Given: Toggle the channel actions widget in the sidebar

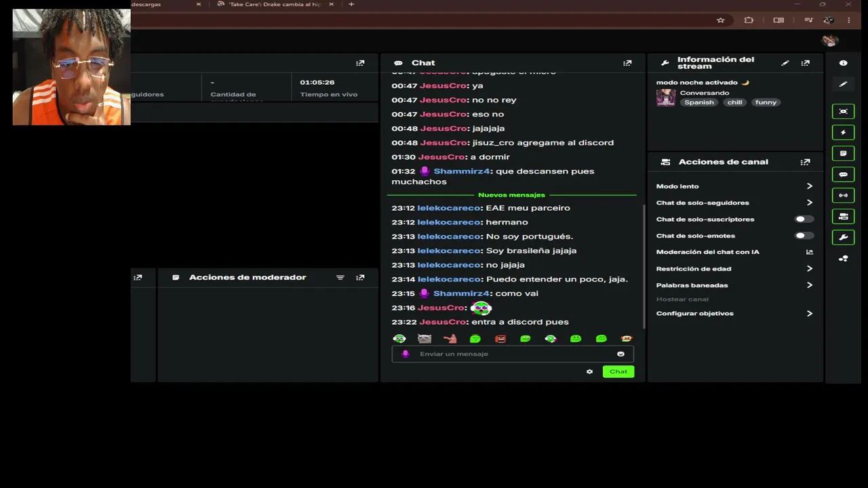Looking at the screenshot, I should [843, 216].
